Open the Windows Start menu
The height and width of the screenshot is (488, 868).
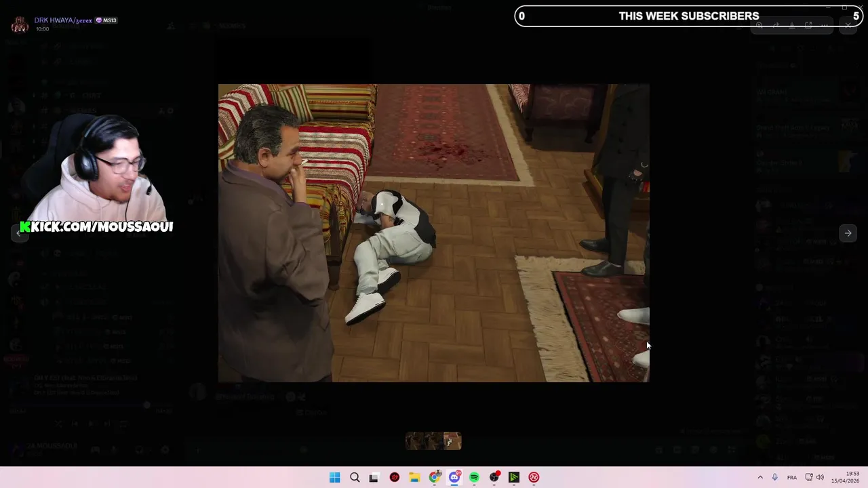click(x=334, y=477)
